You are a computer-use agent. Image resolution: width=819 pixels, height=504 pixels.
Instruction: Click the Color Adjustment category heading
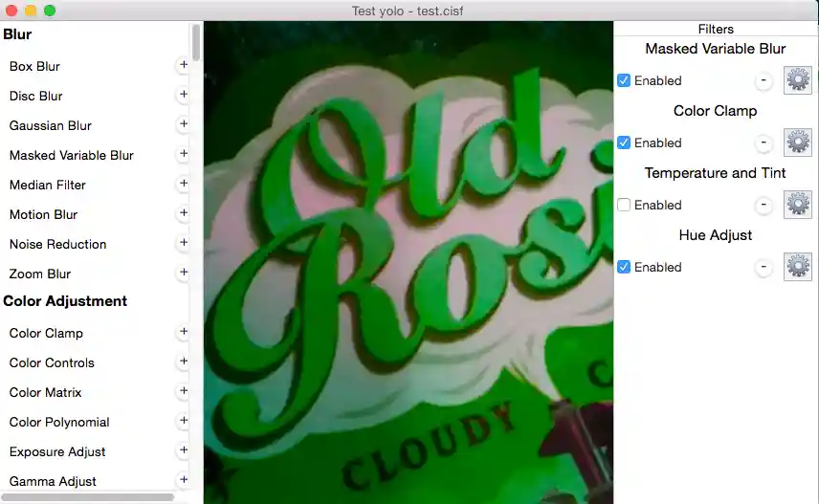[65, 301]
